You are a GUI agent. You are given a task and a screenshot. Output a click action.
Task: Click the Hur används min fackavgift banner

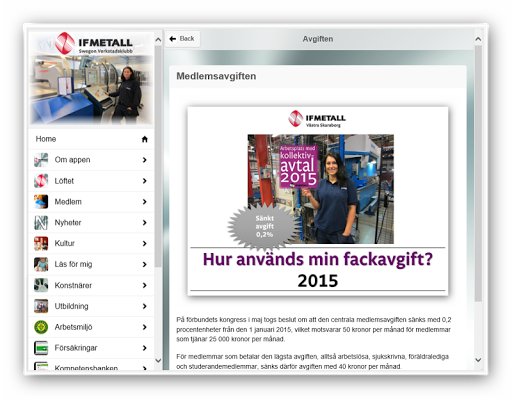(x=318, y=201)
